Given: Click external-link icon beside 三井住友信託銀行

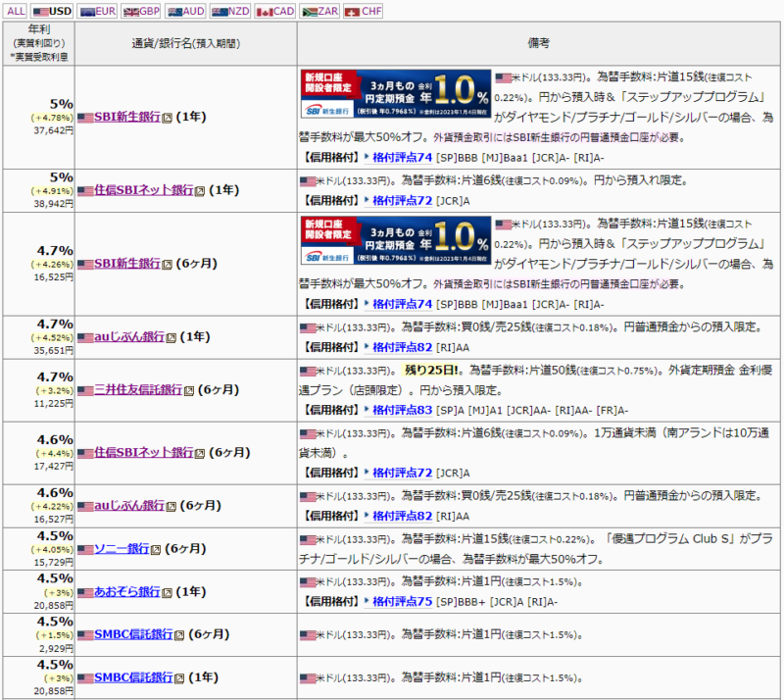Looking at the screenshot, I should pyautogui.click(x=189, y=390).
